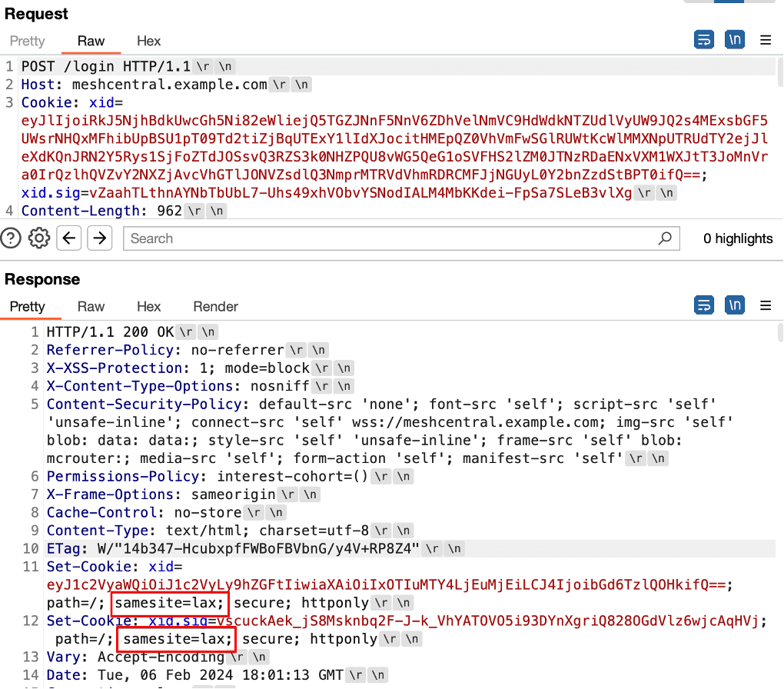Click the 'X-XSS-Protection' response header
This screenshot has width=784, height=689.
[x=114, y=368]
